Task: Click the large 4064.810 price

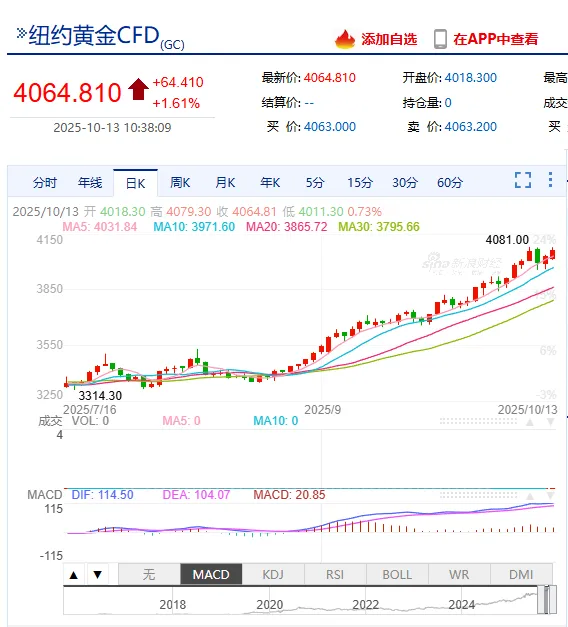Action: 67,93
